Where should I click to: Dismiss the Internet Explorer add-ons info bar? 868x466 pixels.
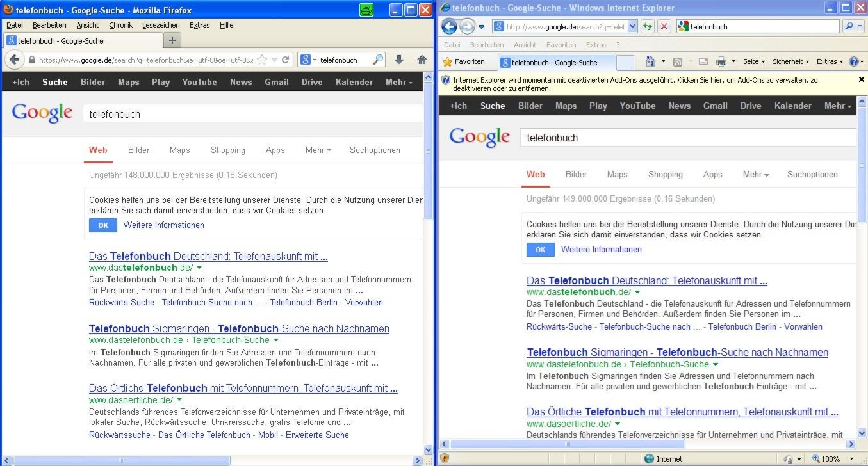coord(861,79)
